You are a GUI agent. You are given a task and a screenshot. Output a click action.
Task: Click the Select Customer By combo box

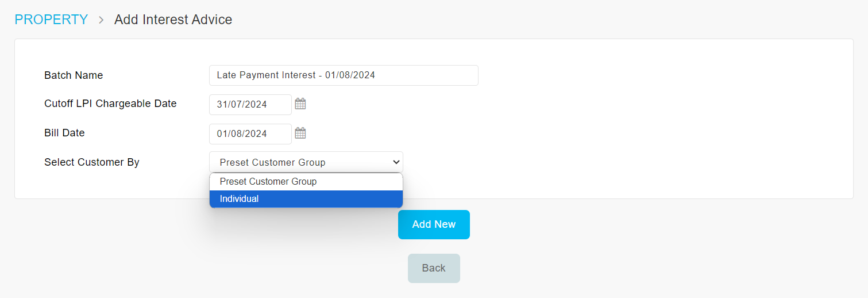[306, 162]
